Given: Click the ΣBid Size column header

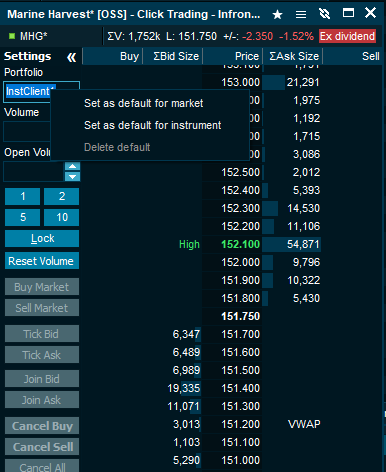Looking at the screenshot, I should coord(173,56).
